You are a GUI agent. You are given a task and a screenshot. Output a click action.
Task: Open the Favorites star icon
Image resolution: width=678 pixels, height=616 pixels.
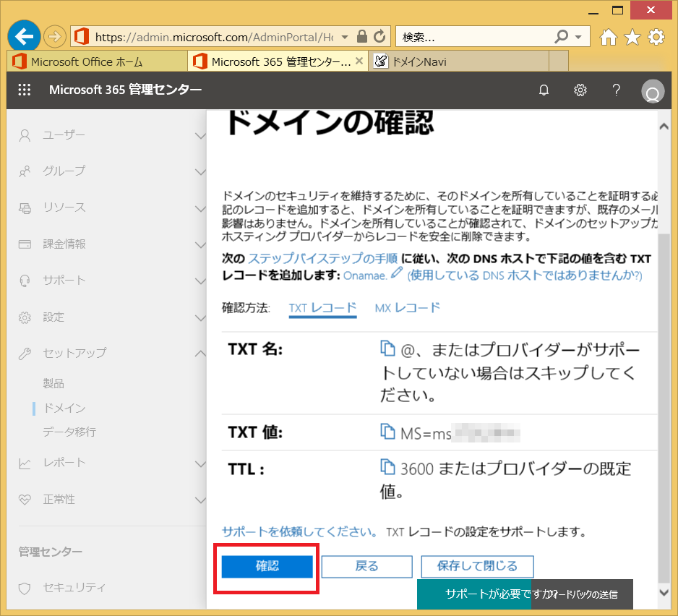[632, 37]
